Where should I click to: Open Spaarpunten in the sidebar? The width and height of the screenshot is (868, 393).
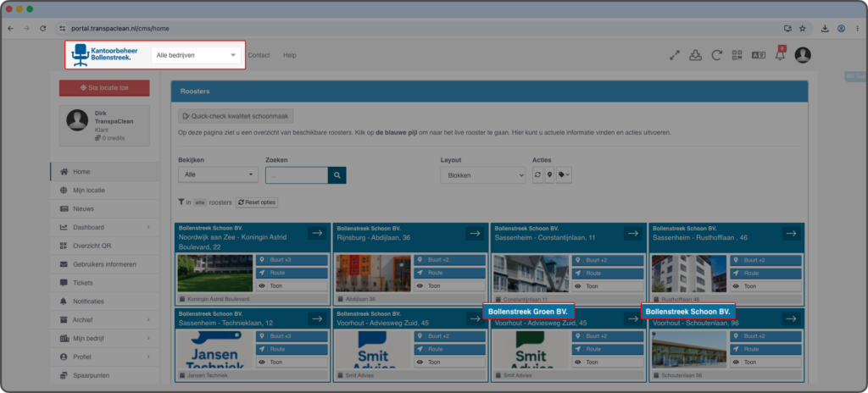[x=104, y=375]
